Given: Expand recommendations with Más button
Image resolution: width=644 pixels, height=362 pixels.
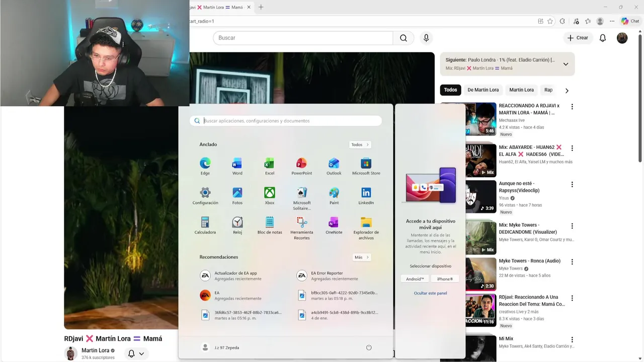Looking at the screenshot, I should point(362,257).
